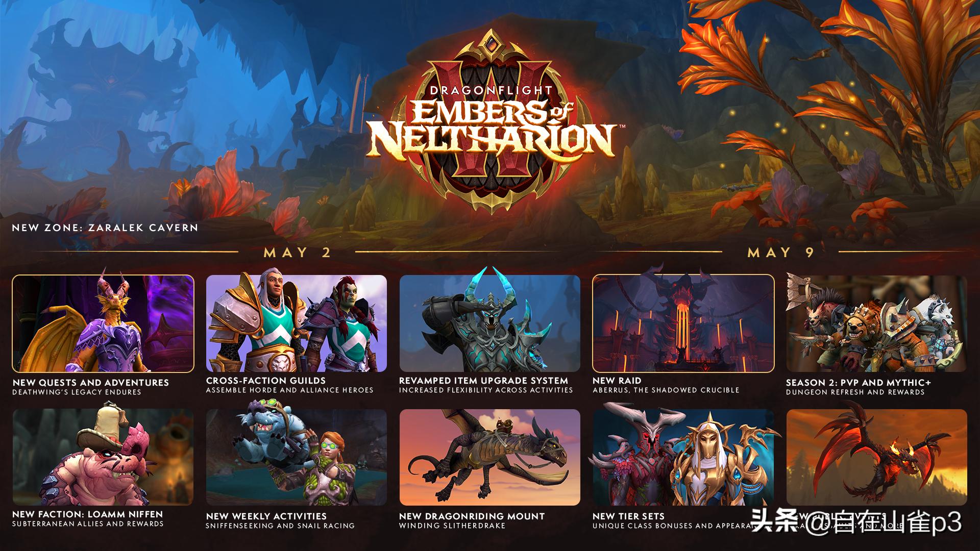Select the Winding Slitherdrake mount image
The image size is (980, 551).
coord(490,457)
